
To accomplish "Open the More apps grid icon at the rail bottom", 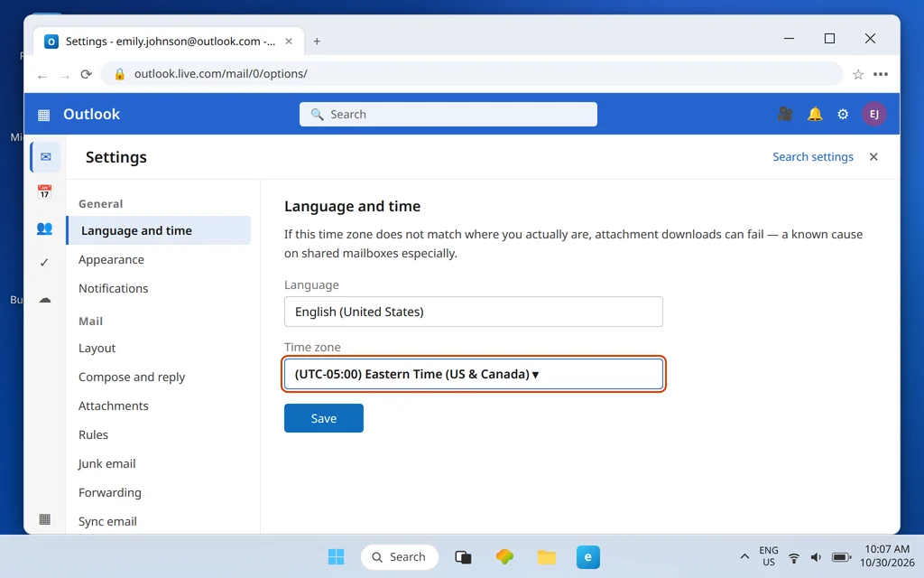I will [x=44, y=519].
